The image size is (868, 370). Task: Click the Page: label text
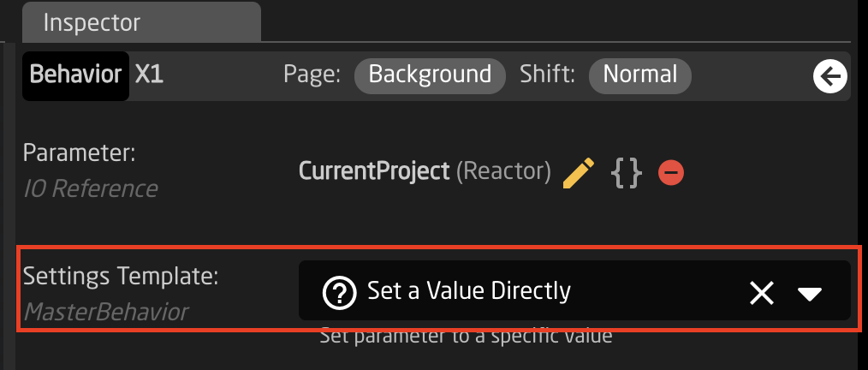312,75
